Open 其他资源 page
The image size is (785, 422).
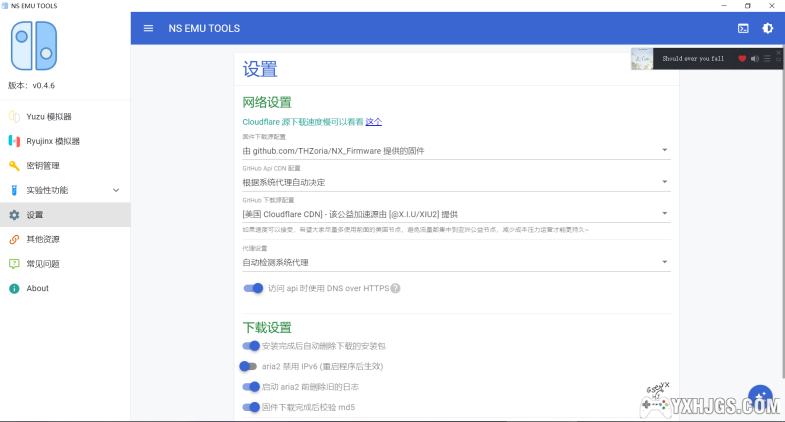[65, 239]
